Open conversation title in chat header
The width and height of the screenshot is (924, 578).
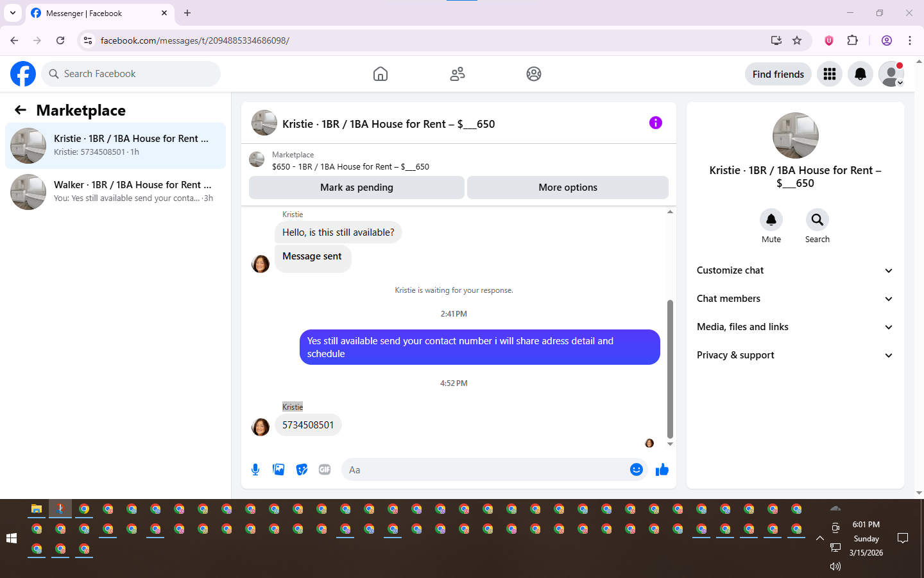tap(389, 124)
